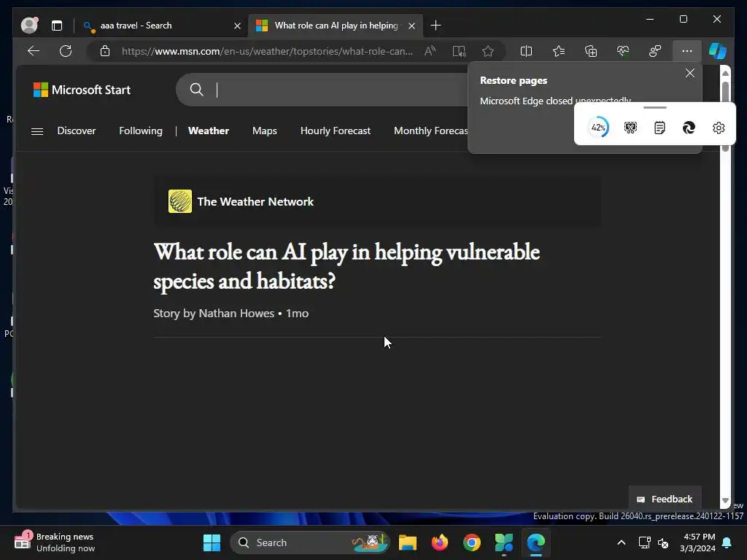Click the msn.com address bar URL

(267, 51)
